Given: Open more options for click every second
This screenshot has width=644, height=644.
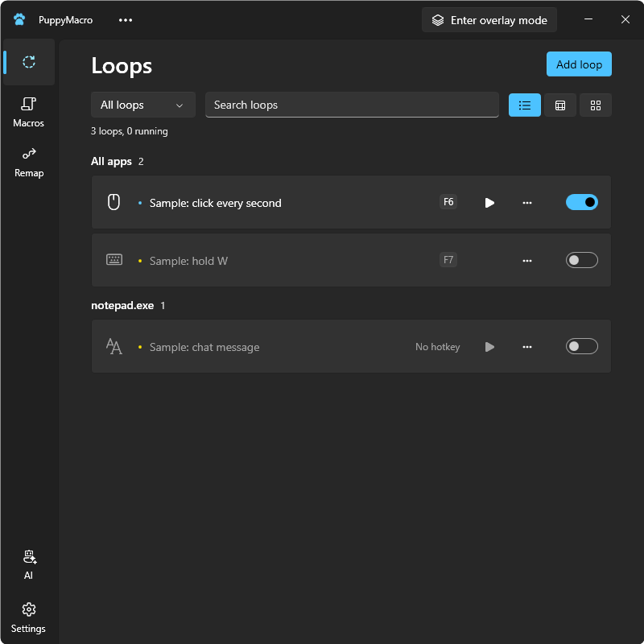Looking at the screenshot, I should coord(527,203).
